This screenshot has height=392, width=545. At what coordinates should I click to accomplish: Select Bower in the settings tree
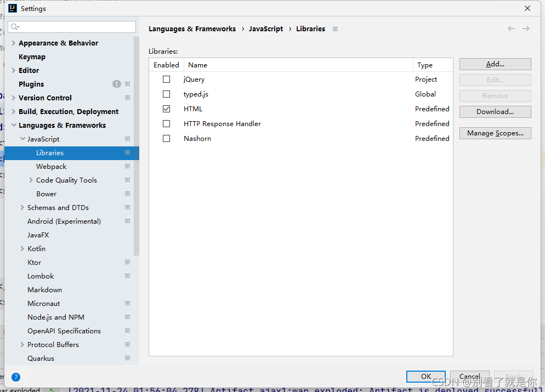point(46,194)
